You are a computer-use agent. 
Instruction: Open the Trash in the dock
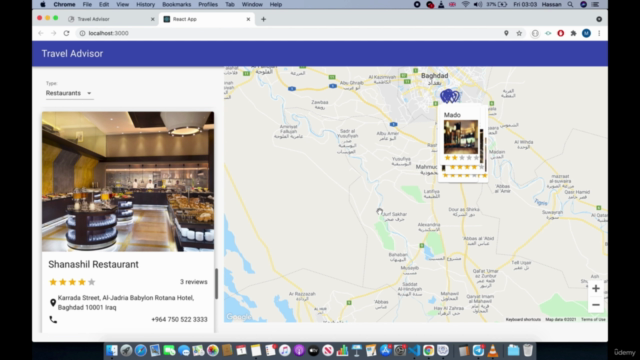click(x=528, y=350)
